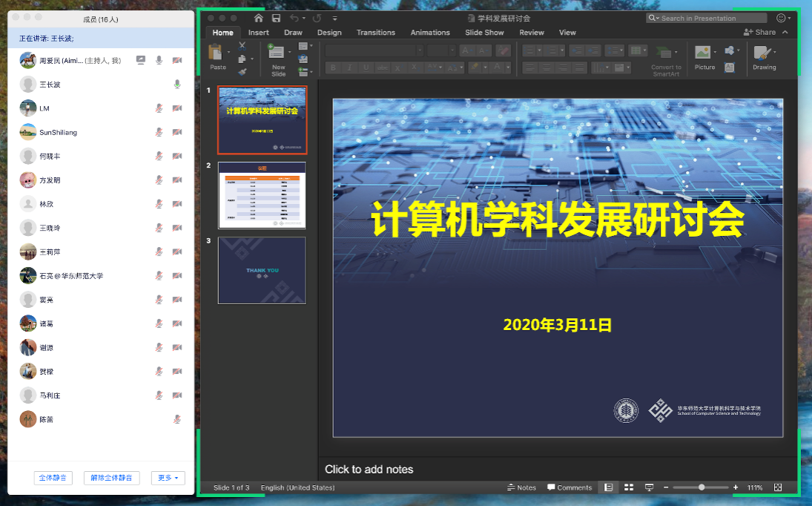Click the Save icon in title bar
Screen dimensions: 812x506
point(276,18)
